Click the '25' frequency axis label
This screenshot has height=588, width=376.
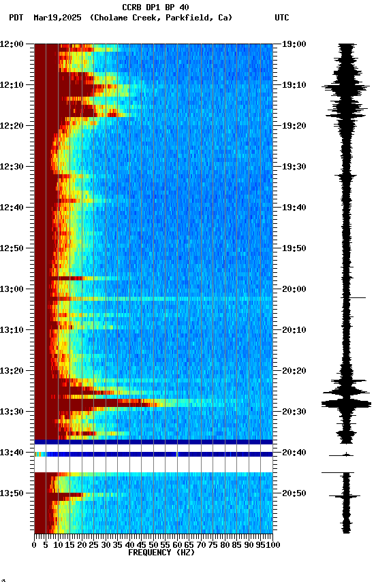click(93, 545)
